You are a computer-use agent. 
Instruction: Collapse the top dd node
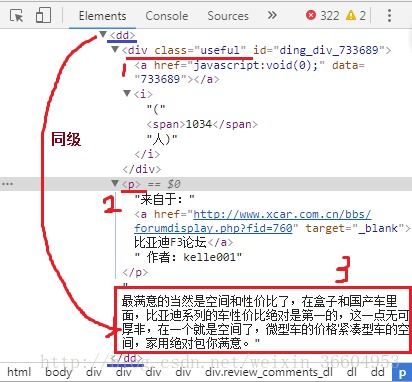click(103, 34)
